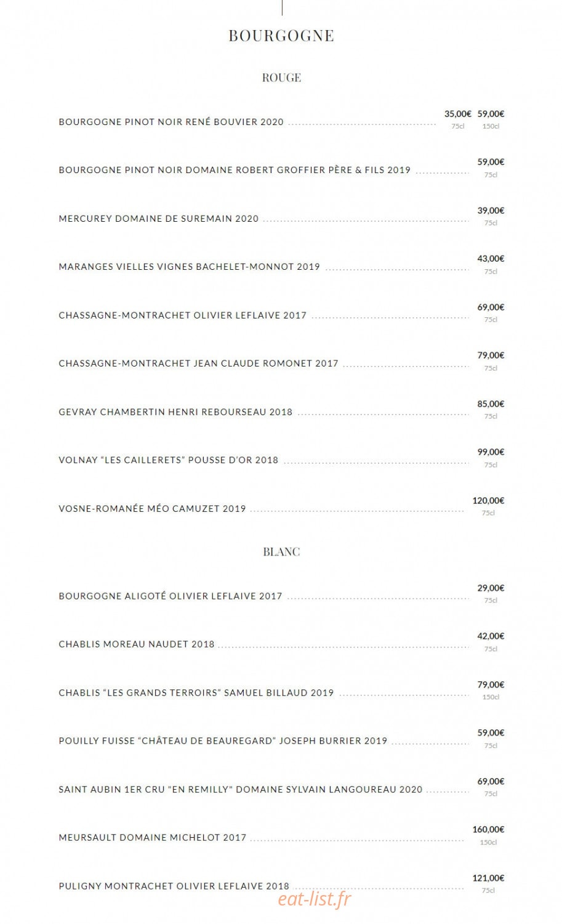This screenshot has height=924, width=562.
Task: Click the 120,00€ Vosne-Romanée price
Action: 488,501
